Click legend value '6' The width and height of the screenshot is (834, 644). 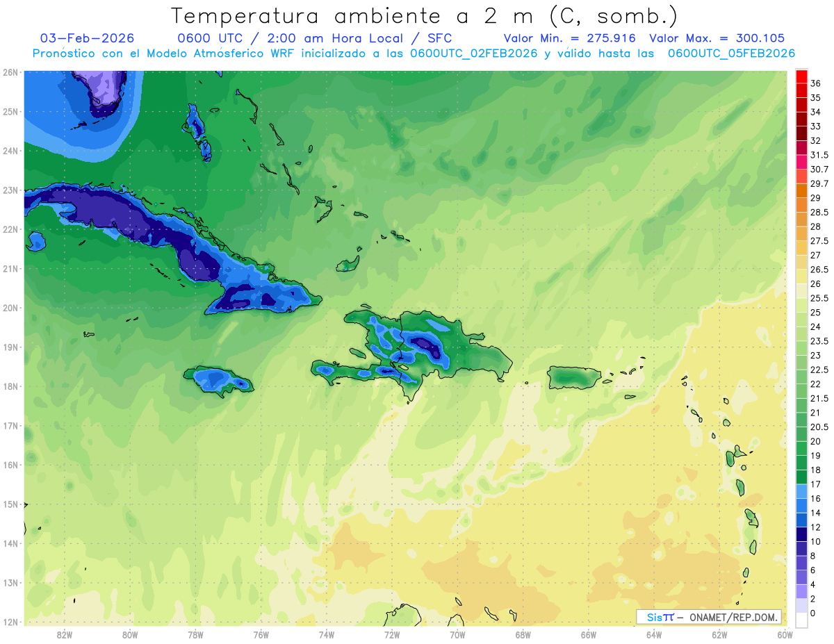click(813, 570)
